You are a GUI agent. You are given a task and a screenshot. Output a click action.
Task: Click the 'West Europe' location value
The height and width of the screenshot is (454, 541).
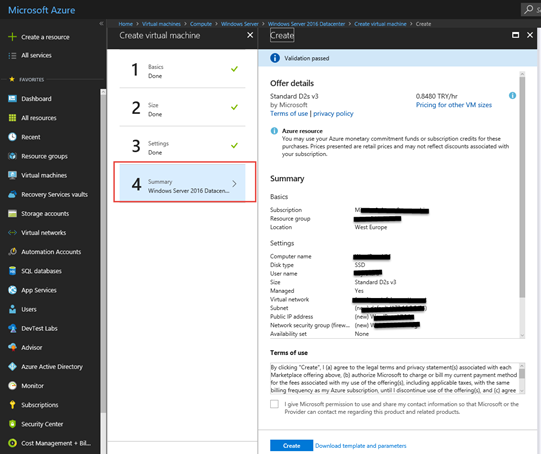[x=371, y=227]
